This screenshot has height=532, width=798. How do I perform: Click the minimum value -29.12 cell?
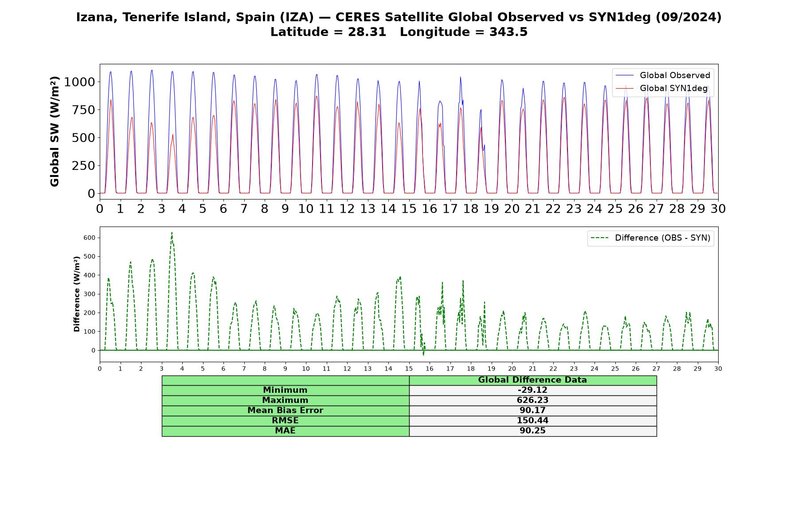pos(533,390)
